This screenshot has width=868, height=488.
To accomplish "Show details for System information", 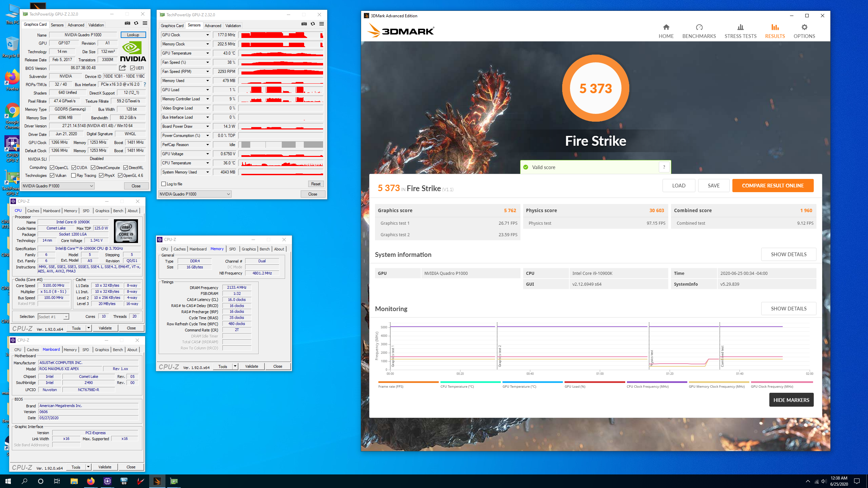I will (x=788, y=255).
